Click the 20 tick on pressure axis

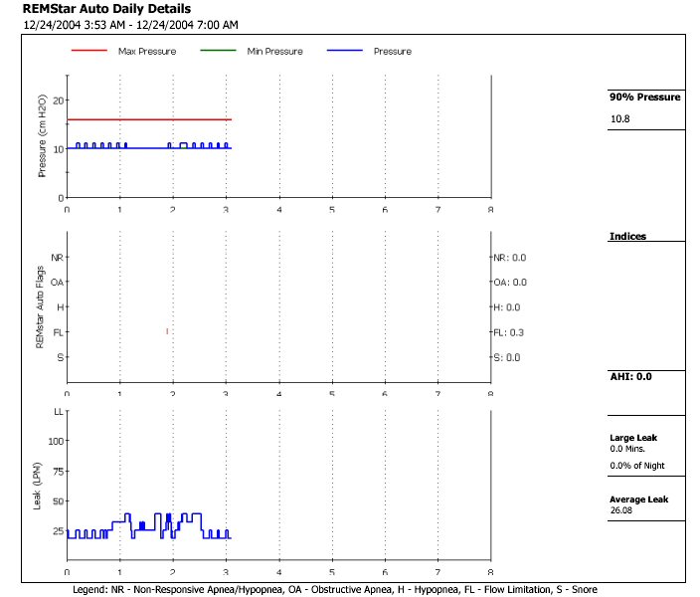tap(59, 100)
